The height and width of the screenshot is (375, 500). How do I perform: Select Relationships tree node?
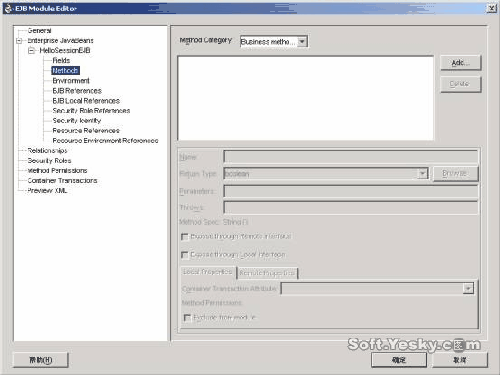47,151
